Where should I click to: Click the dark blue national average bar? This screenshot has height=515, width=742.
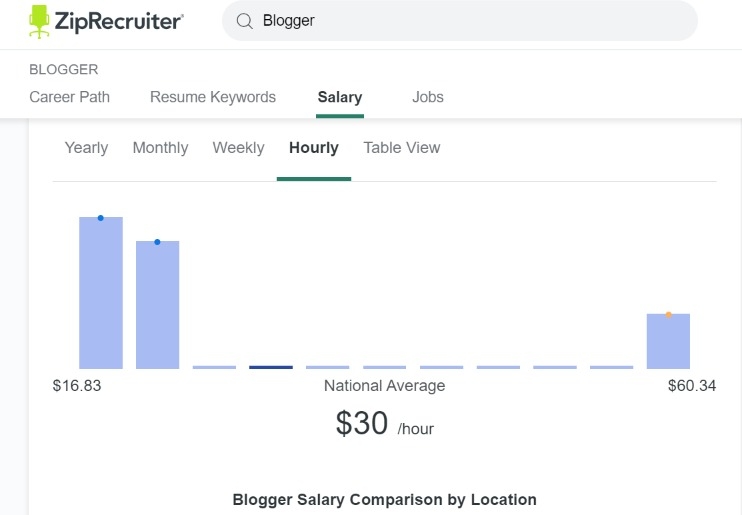coord(271,367)
